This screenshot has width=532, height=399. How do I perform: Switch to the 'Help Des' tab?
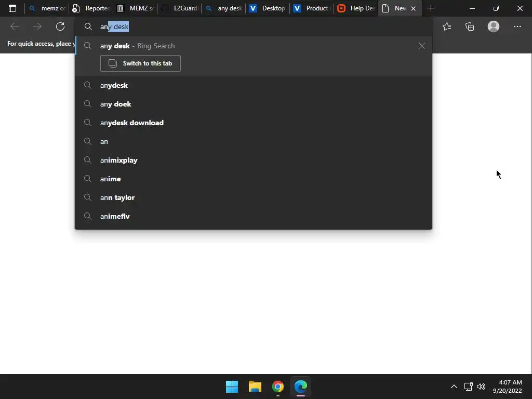(355, 8)
